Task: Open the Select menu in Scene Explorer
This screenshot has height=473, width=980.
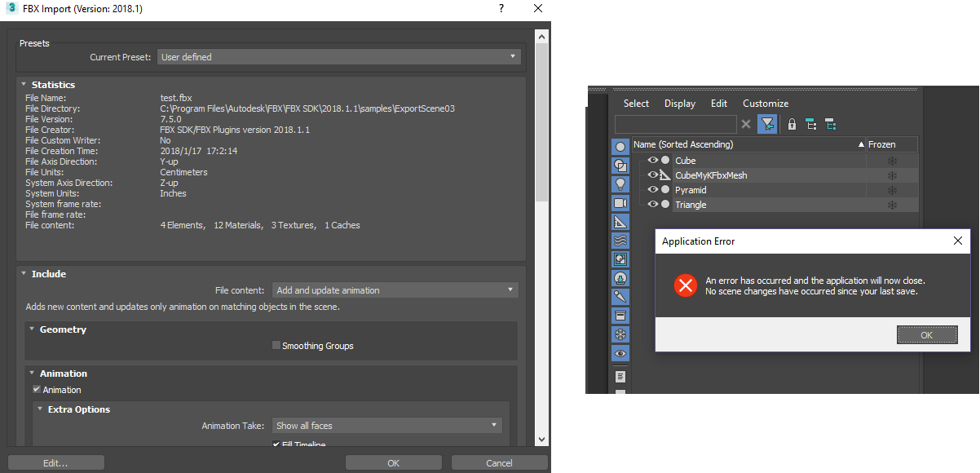Action: point(636,104)
